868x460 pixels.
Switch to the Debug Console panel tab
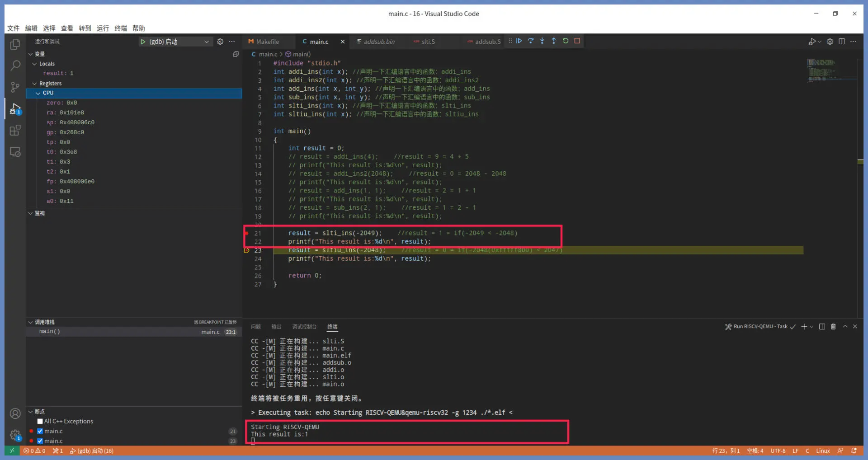coord(304,327)
